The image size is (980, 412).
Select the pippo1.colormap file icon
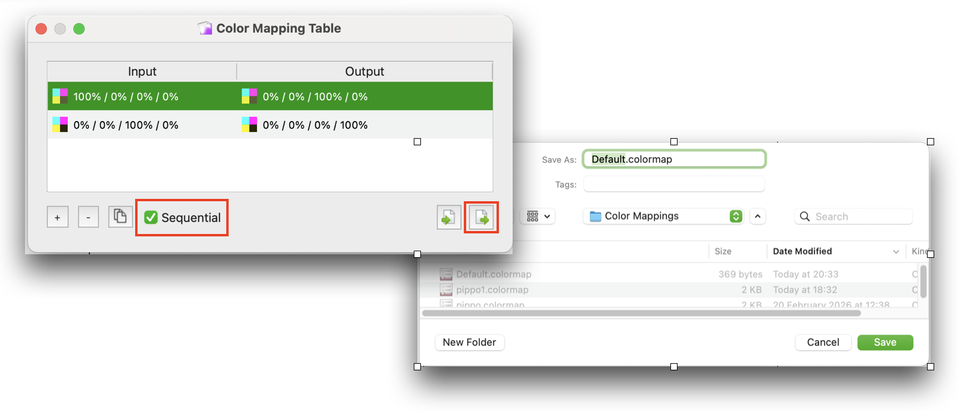coord(446,290)
